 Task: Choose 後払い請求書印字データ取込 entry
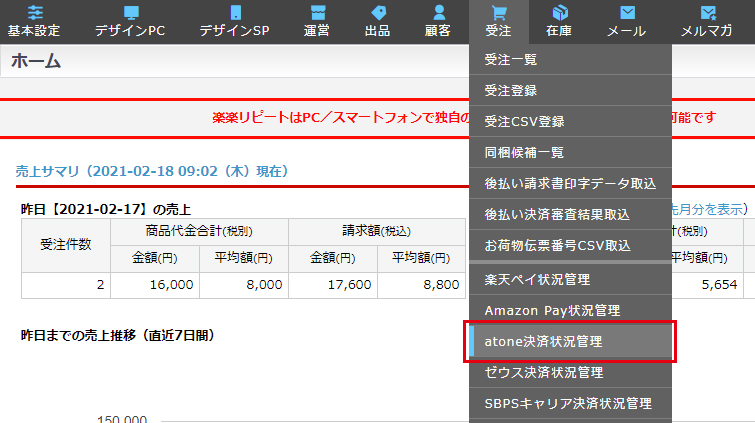pyautogui.click(x=570, y=184)
